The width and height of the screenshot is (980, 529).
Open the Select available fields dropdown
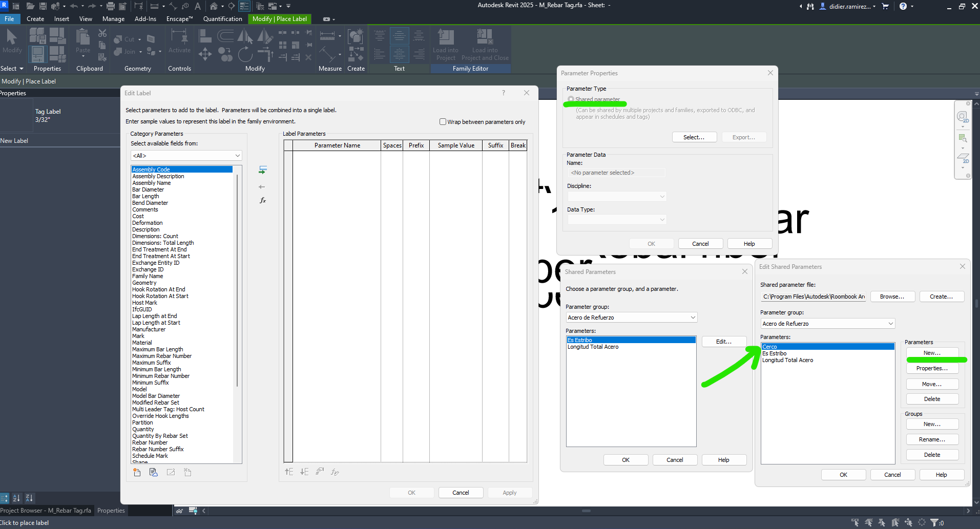[x=185, y=155]
